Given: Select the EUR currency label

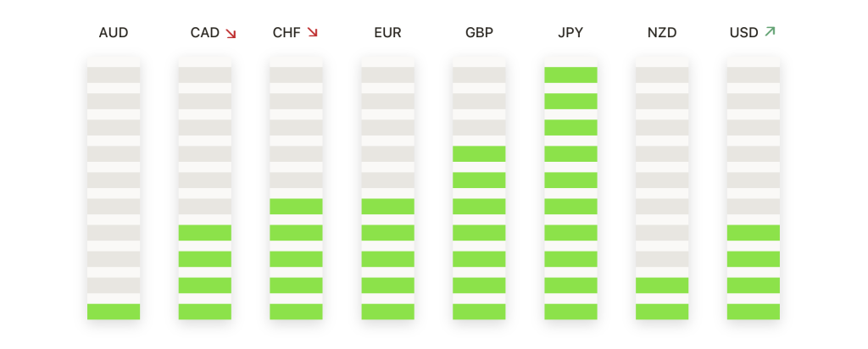Looking at the screenshot, I should click(387, 34).
